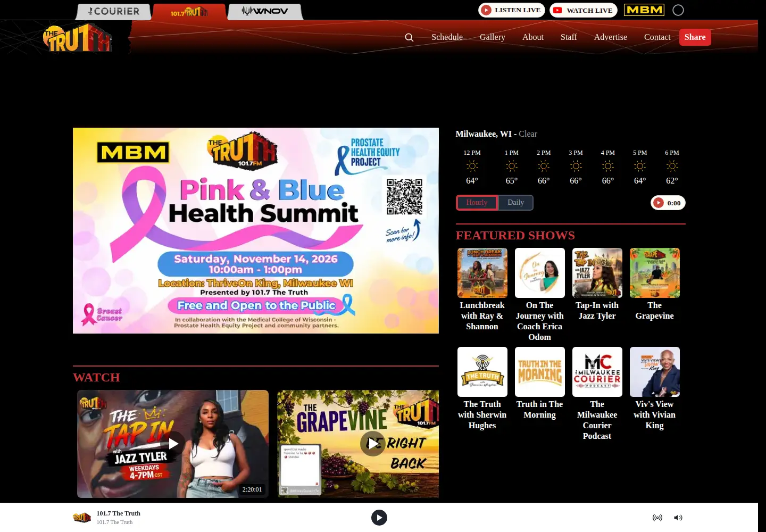
Task: Click Watch Live button
Action: pyautogui.click(x=584, y=10)
